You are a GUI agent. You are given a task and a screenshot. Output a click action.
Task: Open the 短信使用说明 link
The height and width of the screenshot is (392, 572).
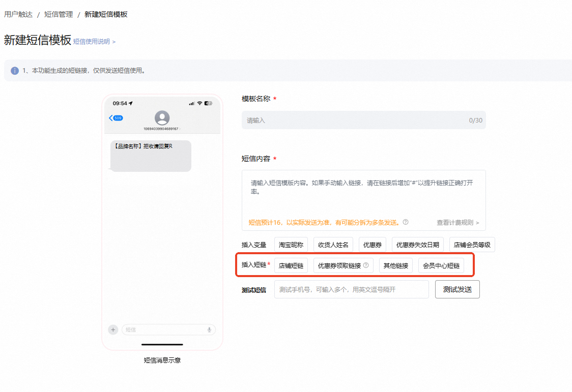[x=94, y=42]
